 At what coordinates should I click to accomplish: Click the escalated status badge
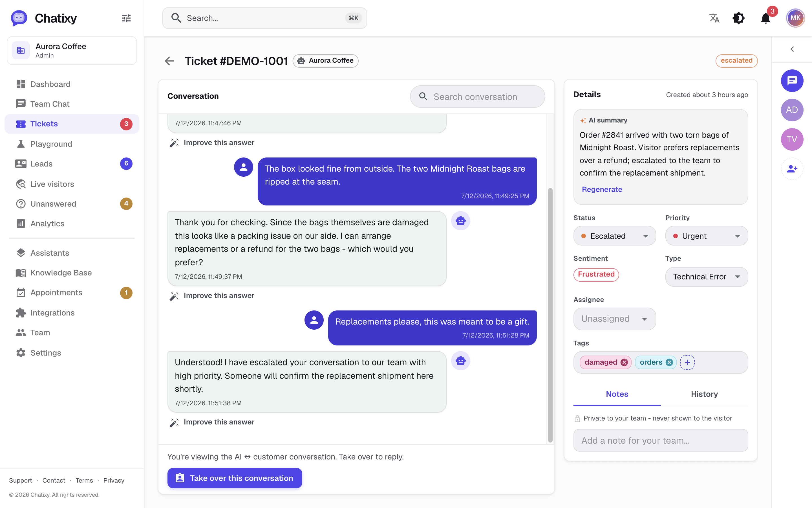736,61
